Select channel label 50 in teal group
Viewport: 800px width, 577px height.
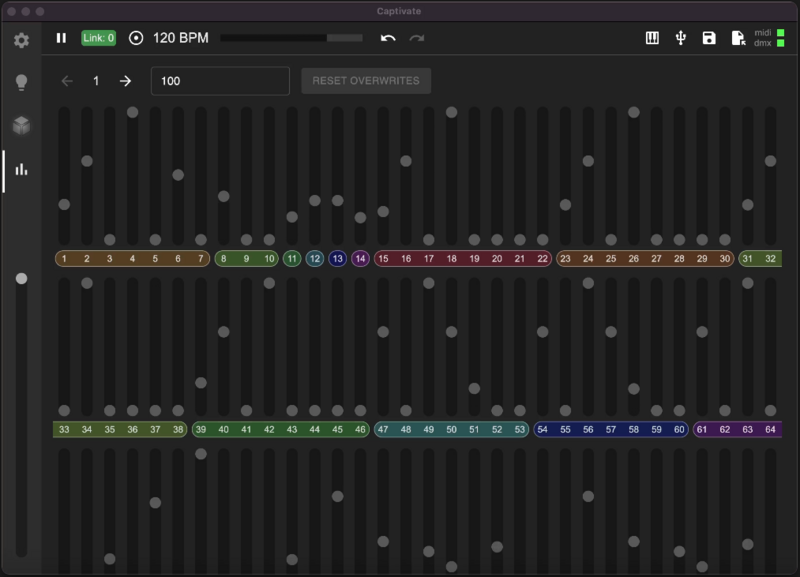(452, 430)
